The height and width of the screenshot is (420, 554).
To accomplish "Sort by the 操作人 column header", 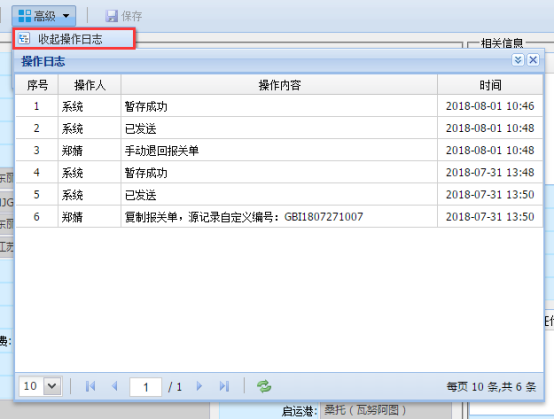I will 90,85.
